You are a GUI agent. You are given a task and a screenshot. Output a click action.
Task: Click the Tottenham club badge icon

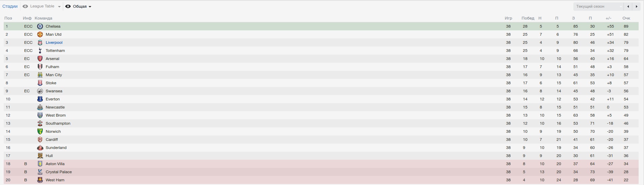coord(40,51)
